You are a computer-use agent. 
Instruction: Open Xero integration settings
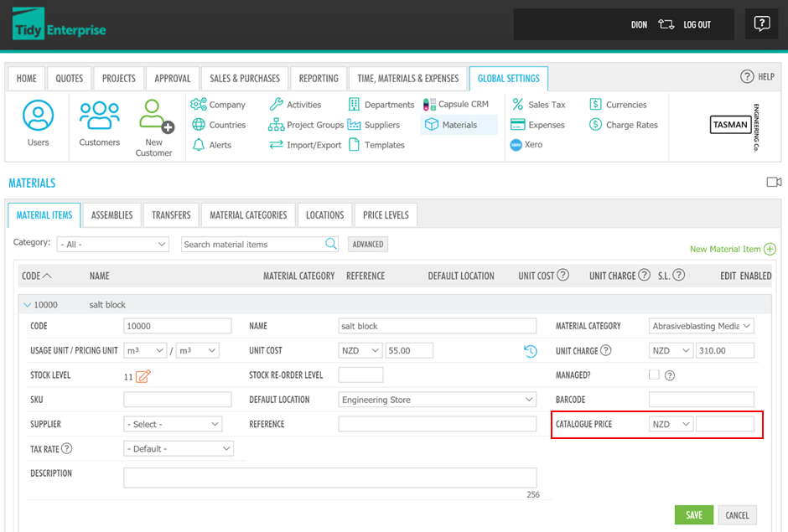click(526, 145)
